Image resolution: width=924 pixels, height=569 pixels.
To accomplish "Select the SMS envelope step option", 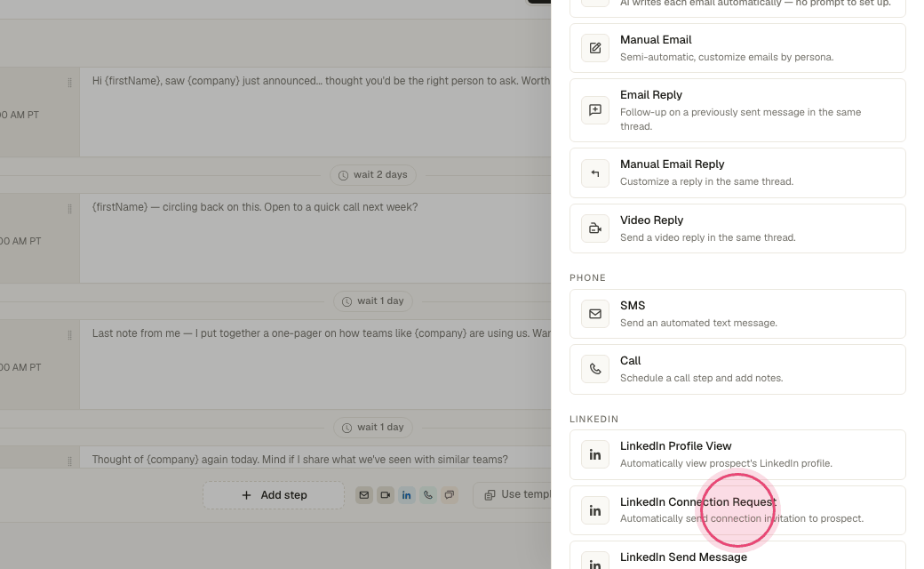I will point(737,314).
